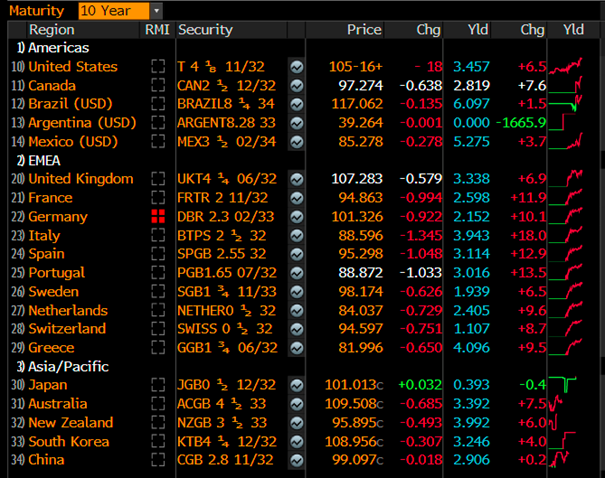
Task: Open Italy yield sparkline chart
Action: click(566, 235)
